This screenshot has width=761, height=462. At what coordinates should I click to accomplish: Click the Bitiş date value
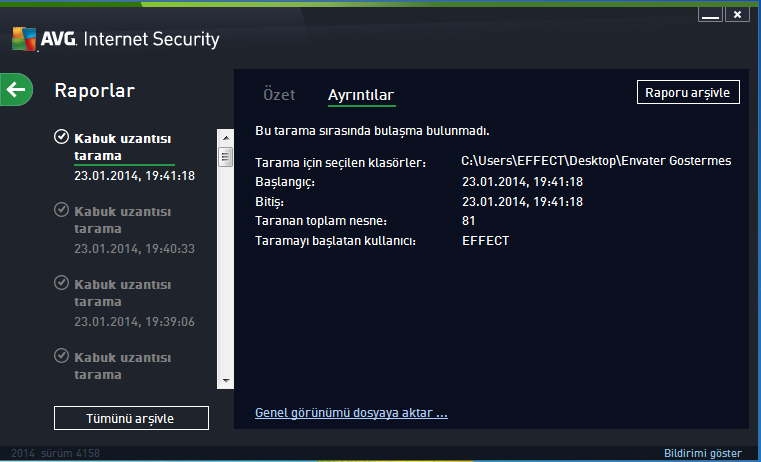(522, 201)
